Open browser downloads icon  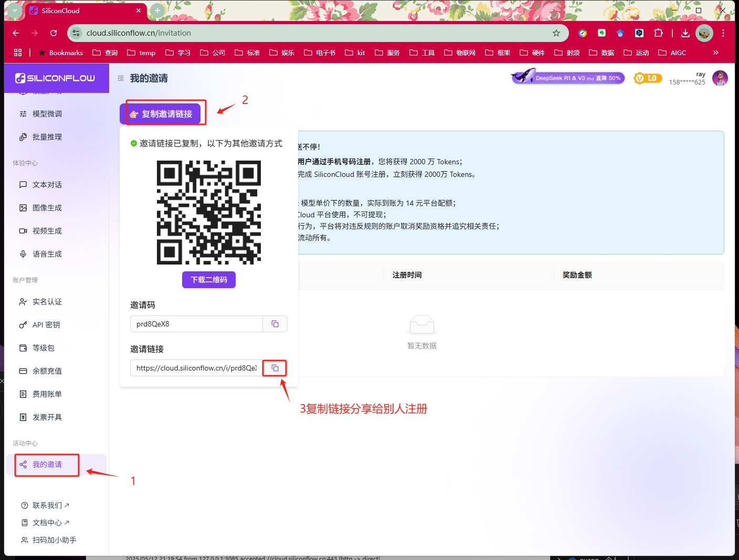coord(685,33)
